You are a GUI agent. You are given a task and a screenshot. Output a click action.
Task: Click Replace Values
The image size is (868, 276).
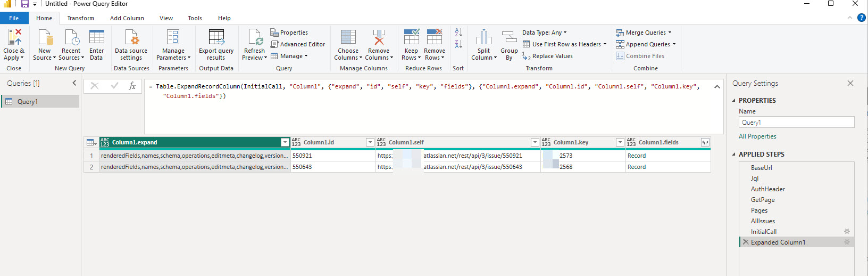coord(547,56)
